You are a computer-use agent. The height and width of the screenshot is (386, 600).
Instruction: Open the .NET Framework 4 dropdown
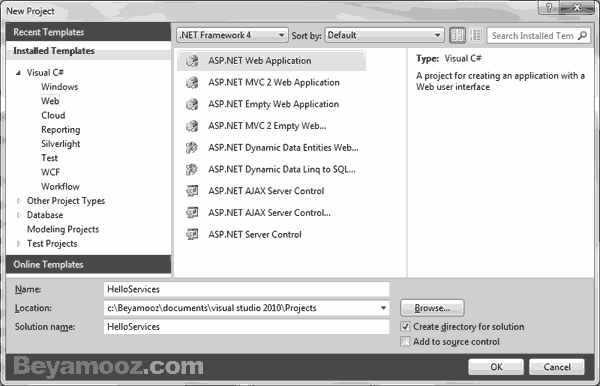coord(232,35)
